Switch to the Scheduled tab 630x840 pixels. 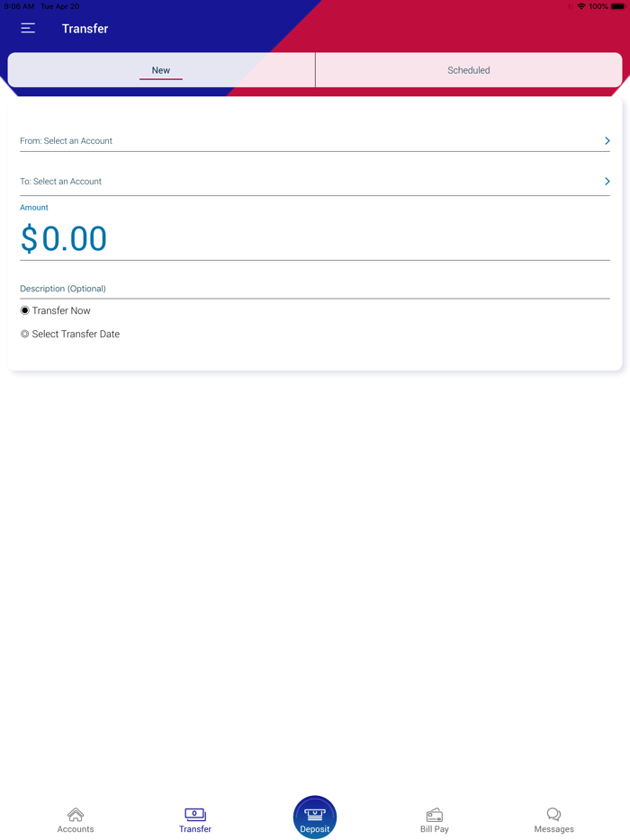click(x=469, y=70)
